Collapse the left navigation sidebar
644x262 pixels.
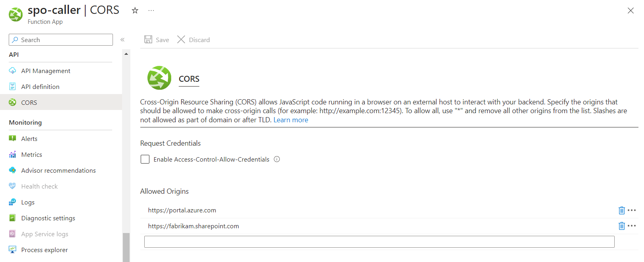pyautogui.click(x=122, y=40)
